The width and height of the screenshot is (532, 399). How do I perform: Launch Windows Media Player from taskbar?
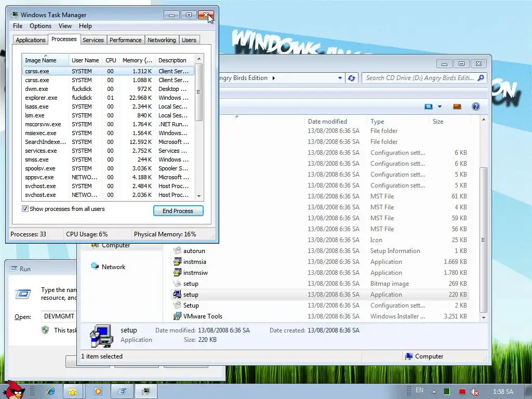98,391
